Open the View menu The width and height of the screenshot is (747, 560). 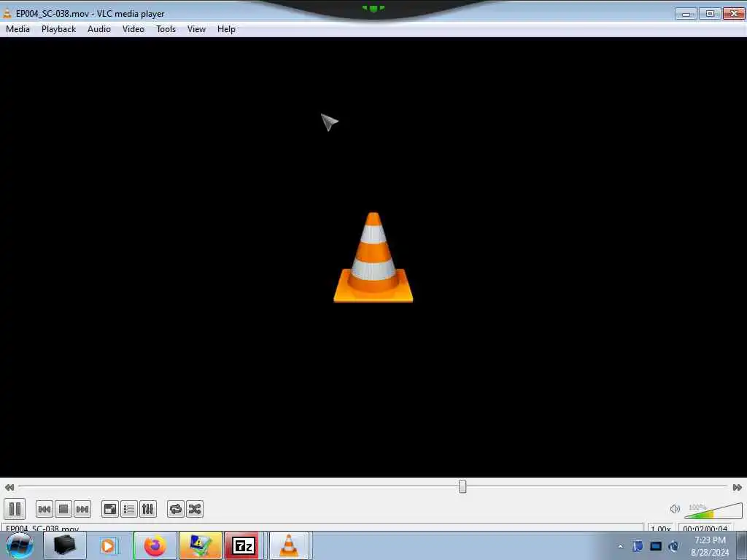click(x=196, y=29)
